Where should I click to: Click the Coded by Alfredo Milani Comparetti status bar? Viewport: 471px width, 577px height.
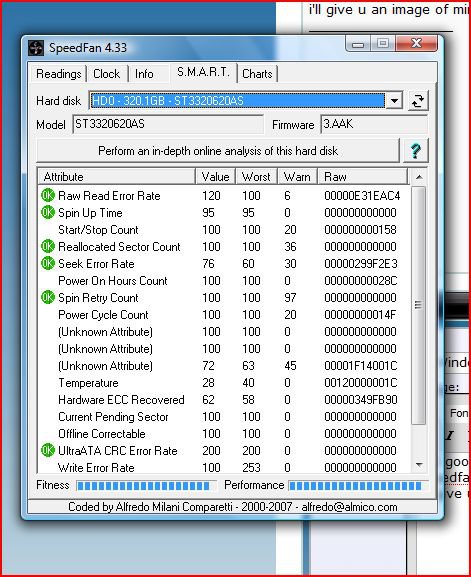pyautogui.click(x=233, y=507)
